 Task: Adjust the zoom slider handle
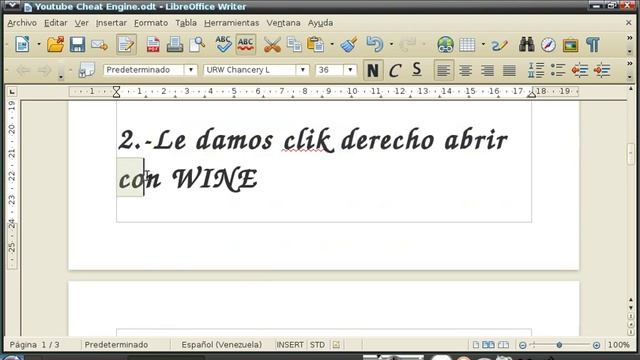(x=560, y=345)
